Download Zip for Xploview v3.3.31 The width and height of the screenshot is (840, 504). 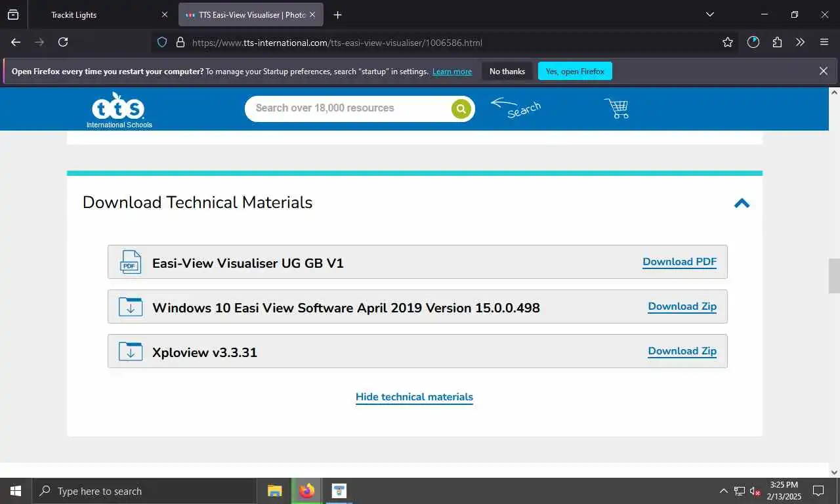pyautogui.click(x=682, y=351)
